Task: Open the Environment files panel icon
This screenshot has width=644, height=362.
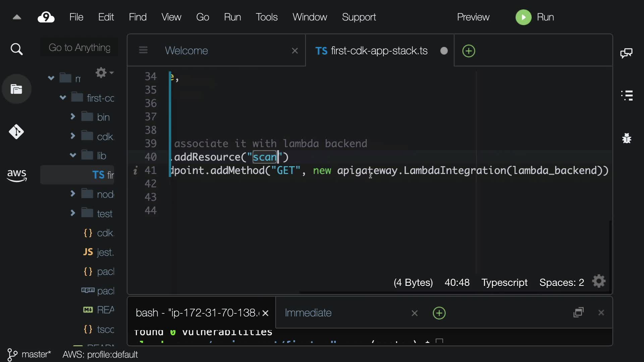Action: tap(16, 89)
